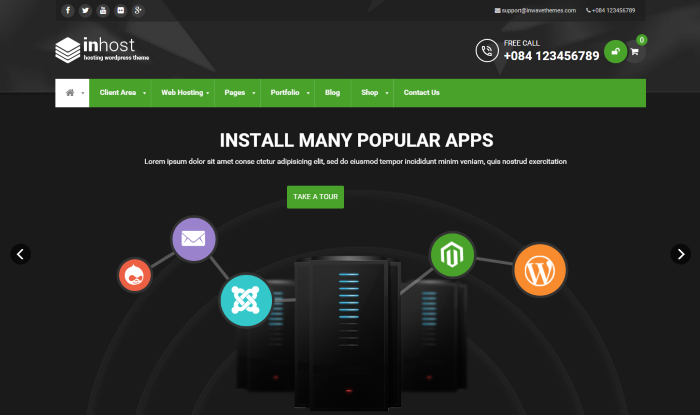700x415 pixels.
Task: Go to previous slide arrow
Action: [21, 254]
